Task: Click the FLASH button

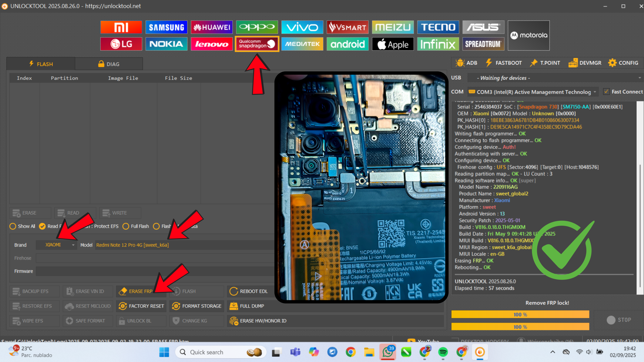Action: click(196, 291)
